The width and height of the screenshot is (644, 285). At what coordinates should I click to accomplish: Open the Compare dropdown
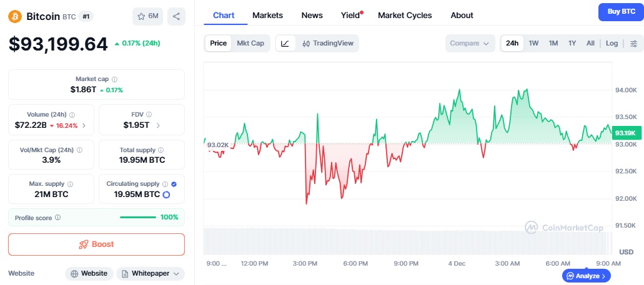469,44
